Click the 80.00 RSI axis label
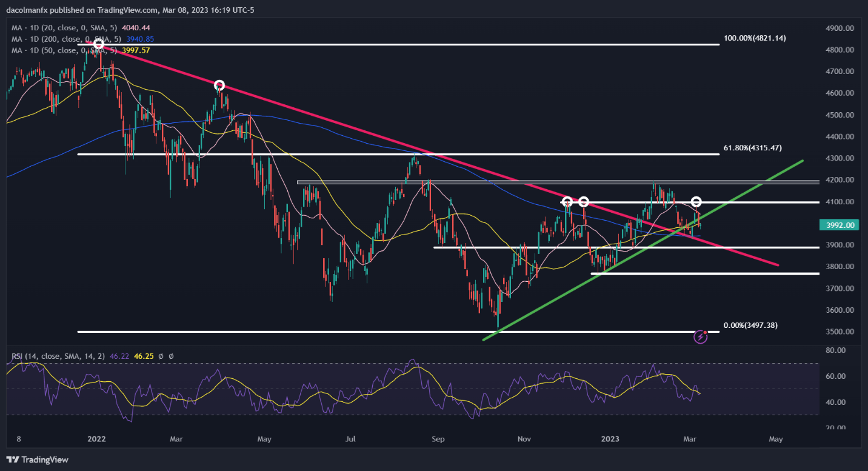Screen dimensions: 868x471 click(836, 350)
